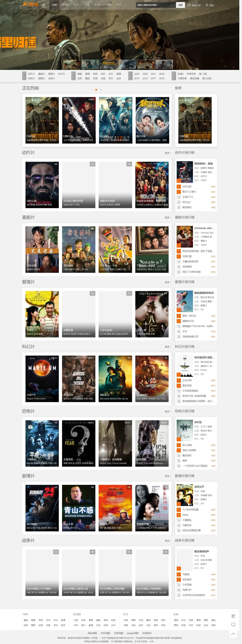The width and height of the screenshot is (242, 644).
Task: Open the message feedback bubble icon
Action: pyautogui.click(x=233, y=625)
